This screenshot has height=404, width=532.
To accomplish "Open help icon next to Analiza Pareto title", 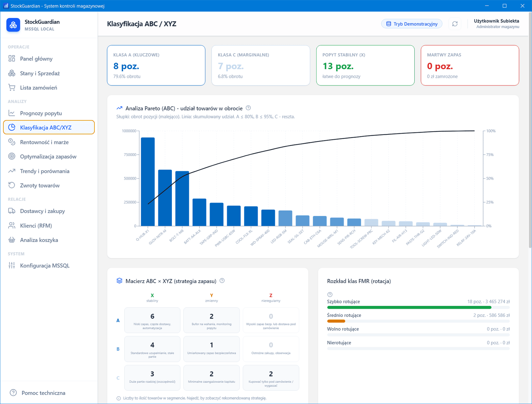I will pyautogui.click(x=248, y=108).
